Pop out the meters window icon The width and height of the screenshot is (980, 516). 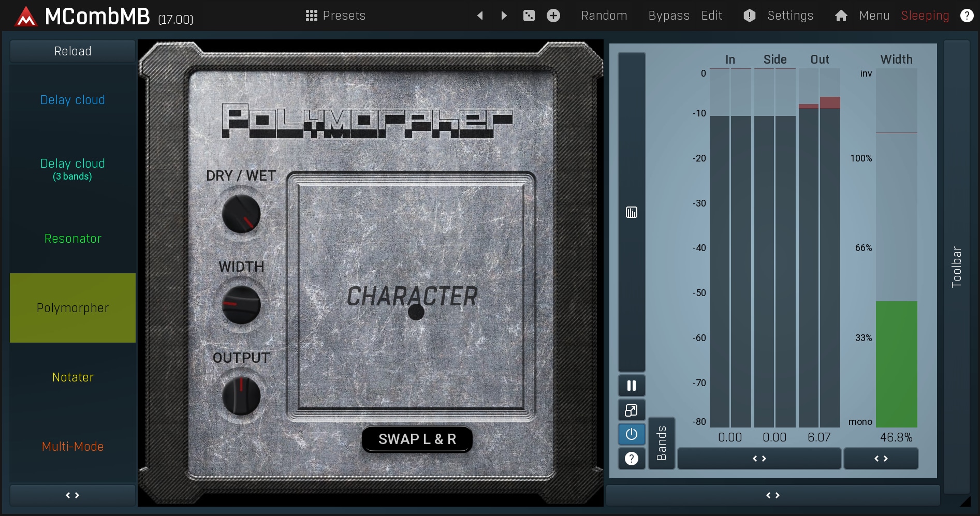(631, 410)
